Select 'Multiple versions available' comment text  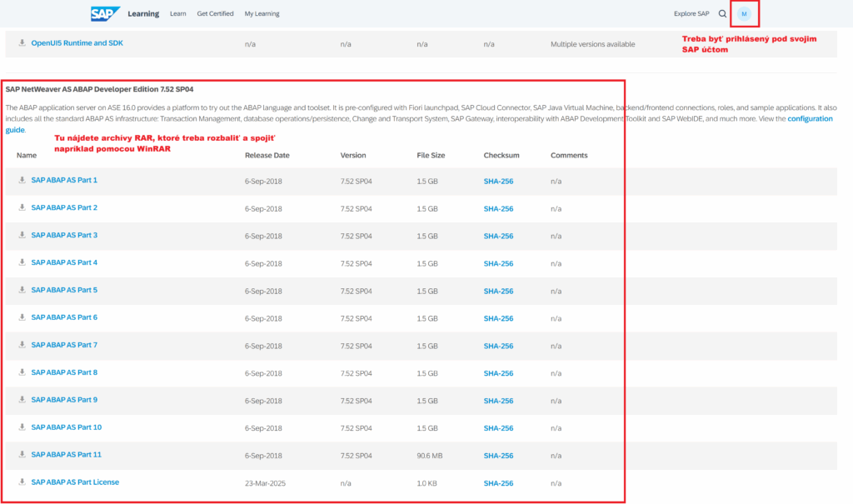(x=593, y=44)
